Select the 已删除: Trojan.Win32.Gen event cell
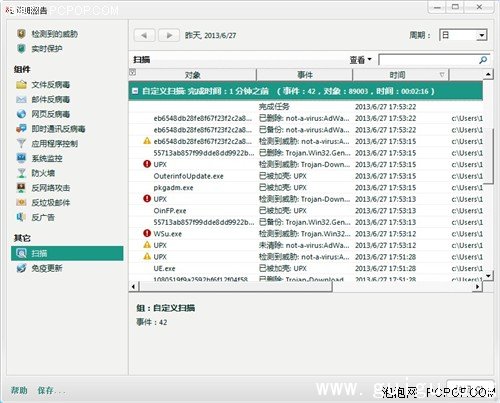The height and width of the screenshot is (403, 500). pyautogui.click(x=305, y=153)
